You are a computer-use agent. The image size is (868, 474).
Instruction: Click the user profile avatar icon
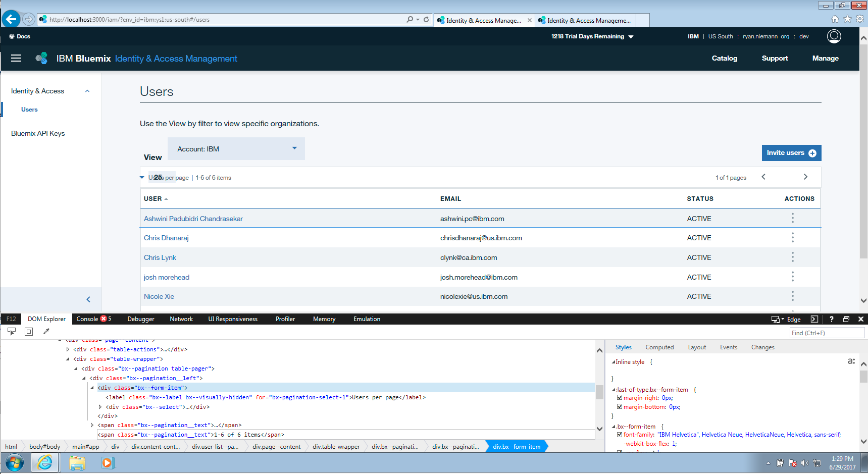point(834,36)
